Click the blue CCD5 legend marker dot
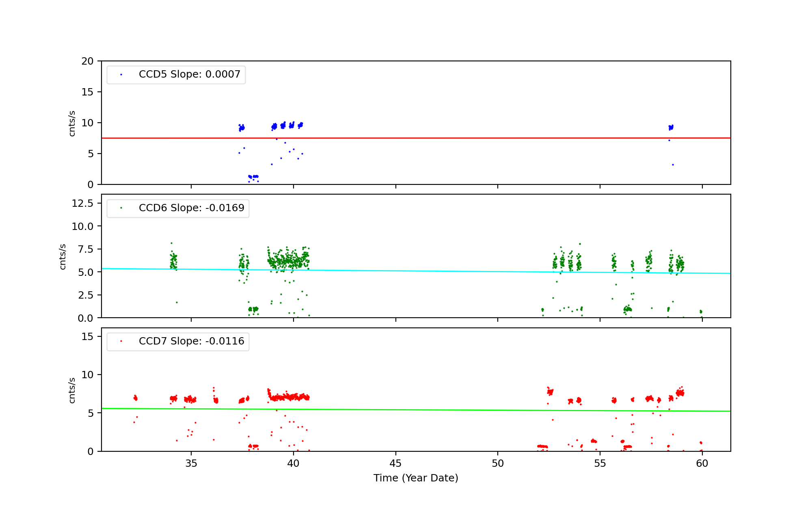812x507 pixels. pos(121,75)
